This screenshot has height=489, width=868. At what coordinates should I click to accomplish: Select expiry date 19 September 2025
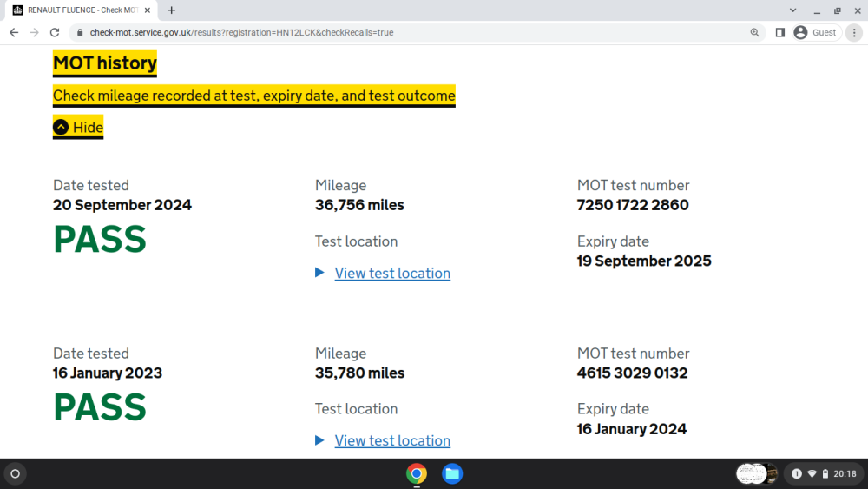pos(644,261)
